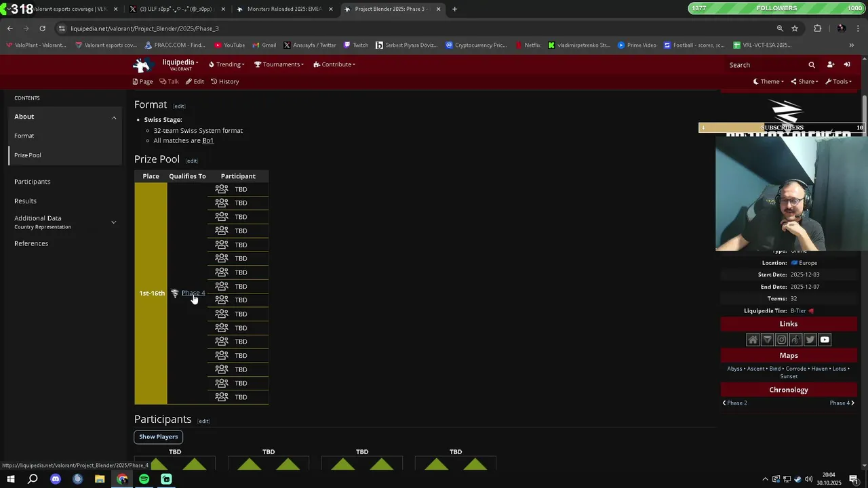868x488 pixels.
Task: Open the Contribute dropdown menu
Action: point(334,64)
